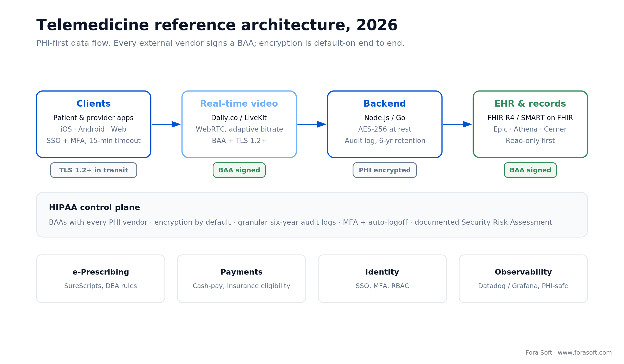Click BAA signed badge under EHR & records

click(530, 170)
